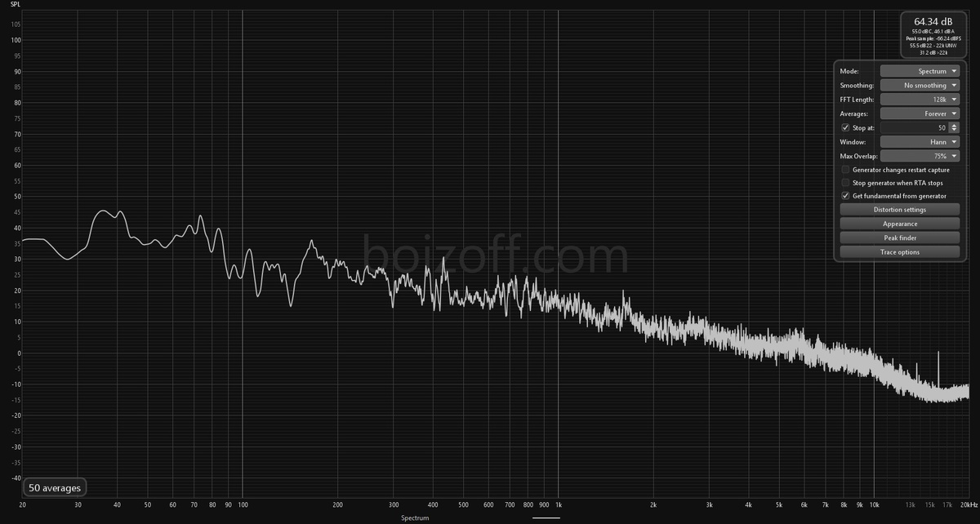The height and width of the screenshot is (524, 980).
Task: Open the Averages dropdown set to Forever
Action: click(920, 113)
